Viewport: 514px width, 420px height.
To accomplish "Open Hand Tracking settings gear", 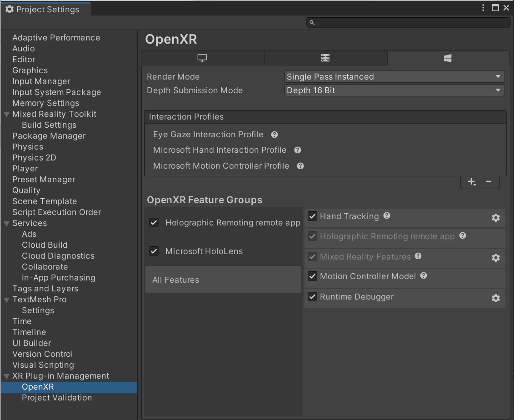I will (496, 218).
